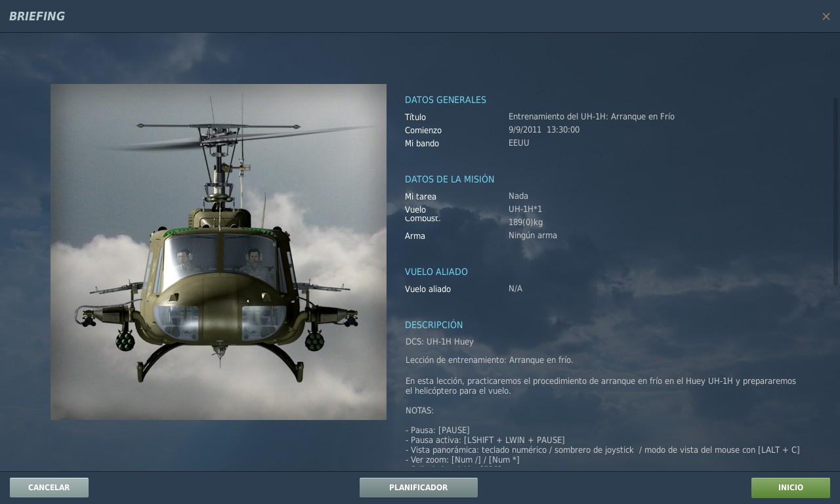840x504 pixels.
Task: Click the BRIEFING window title
Action: (37, 16)
